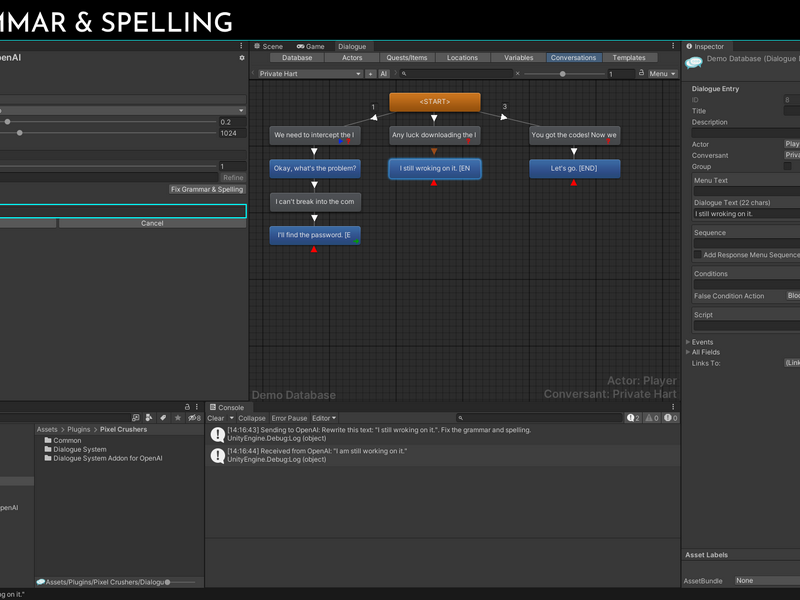This screenshot has width=800, height=600.
Task: Lock the conversation canvas with the padlock icon
Action: pyautogui.click(x=641, y=73)
